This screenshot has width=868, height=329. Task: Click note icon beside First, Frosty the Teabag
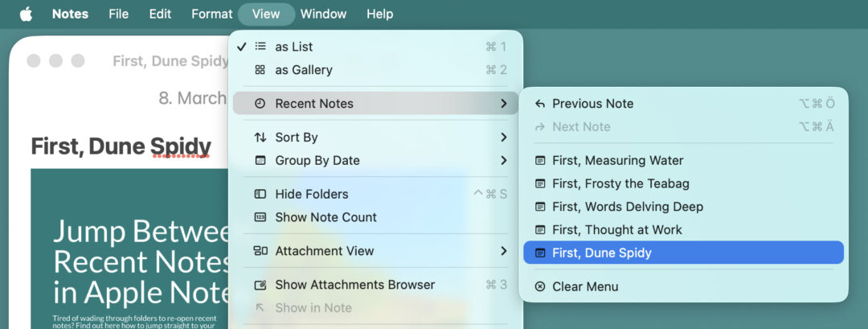point(540,183)
